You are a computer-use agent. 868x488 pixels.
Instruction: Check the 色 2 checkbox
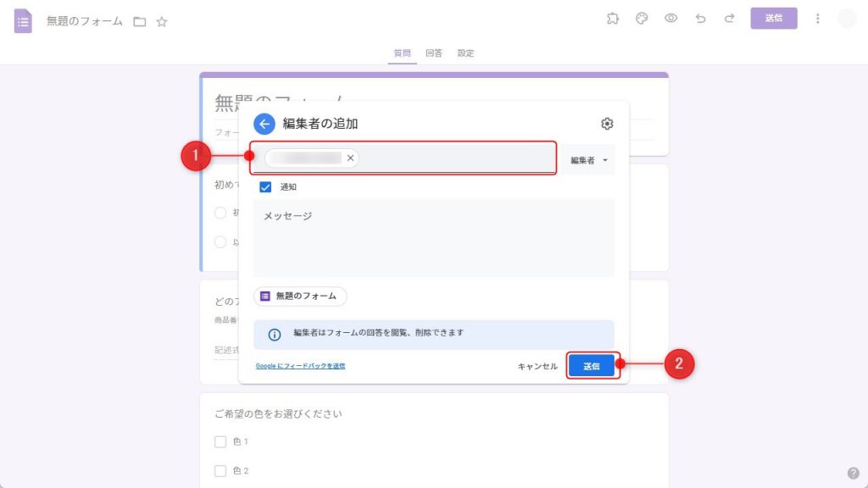tap(220, 471)
